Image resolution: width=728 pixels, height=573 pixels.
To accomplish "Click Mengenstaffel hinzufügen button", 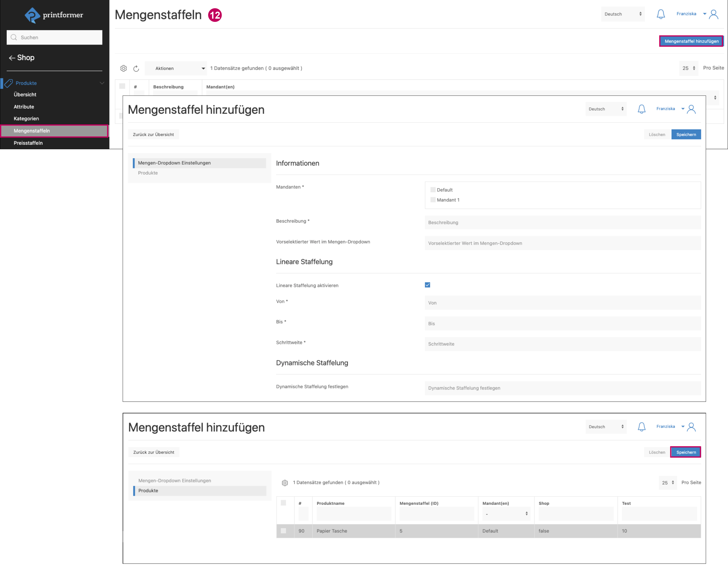I will pos(691,41).
